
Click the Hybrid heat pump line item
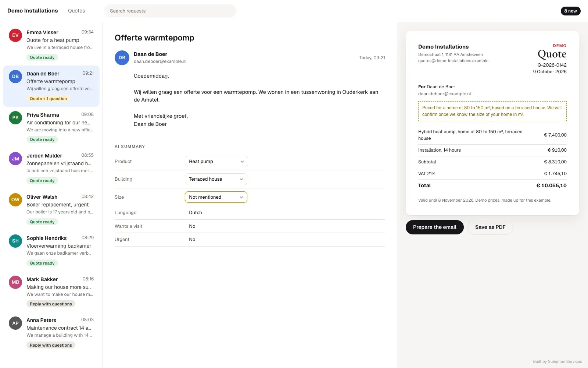pos(492,135)
